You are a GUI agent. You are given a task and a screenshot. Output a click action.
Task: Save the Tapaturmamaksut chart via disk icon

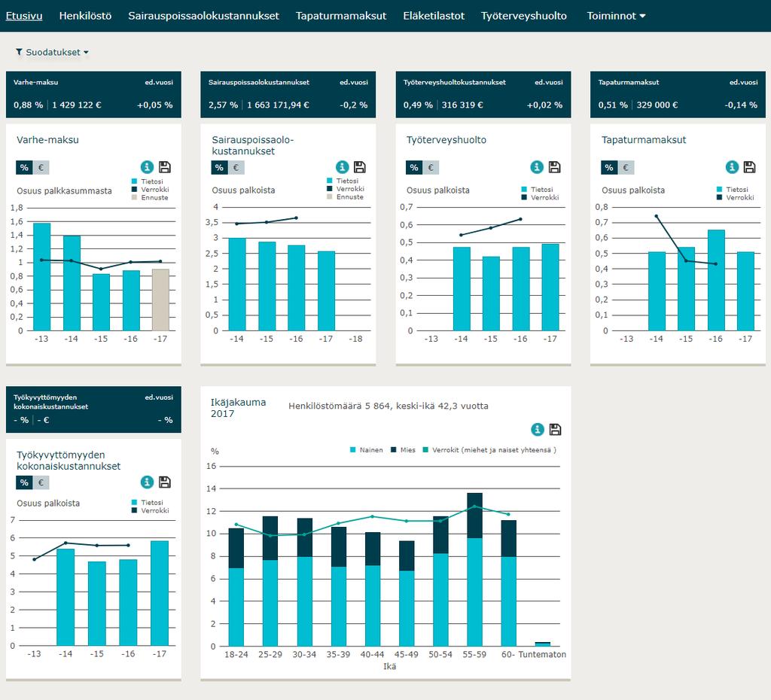click(x=749, y=167)
